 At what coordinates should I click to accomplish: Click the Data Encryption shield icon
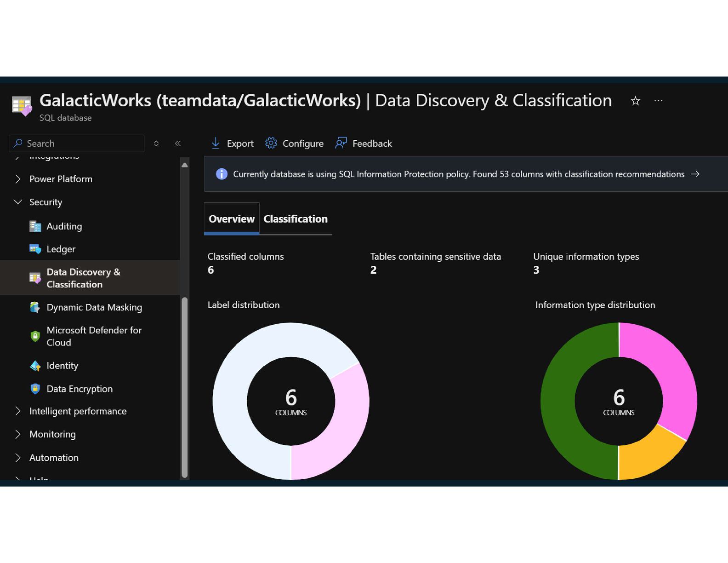tap(35, 389)
